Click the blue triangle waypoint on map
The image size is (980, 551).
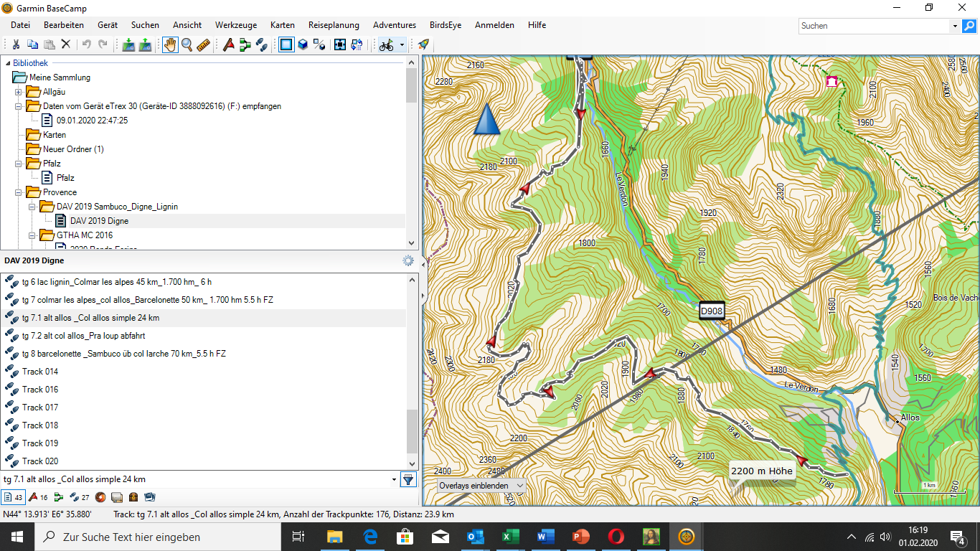point(486,119)
